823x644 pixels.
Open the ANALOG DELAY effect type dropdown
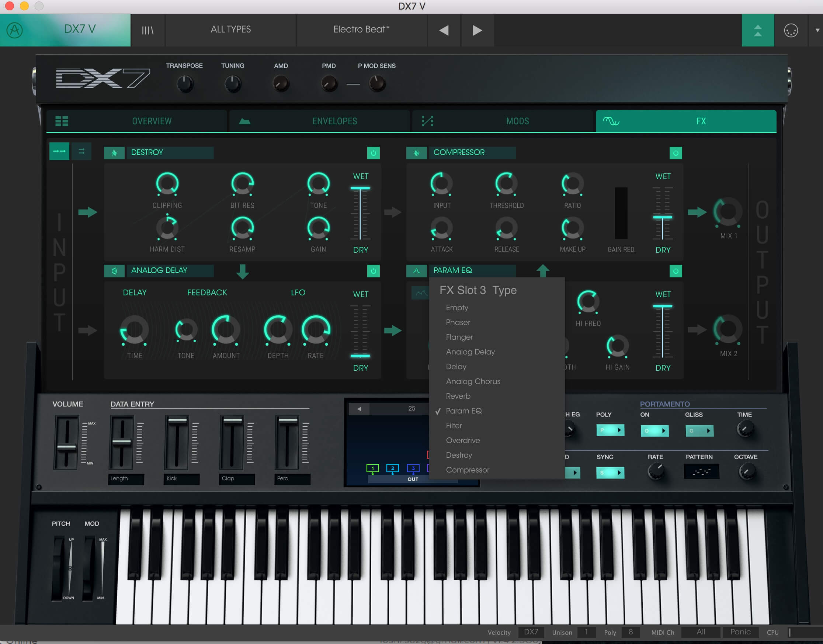(170, 271)
